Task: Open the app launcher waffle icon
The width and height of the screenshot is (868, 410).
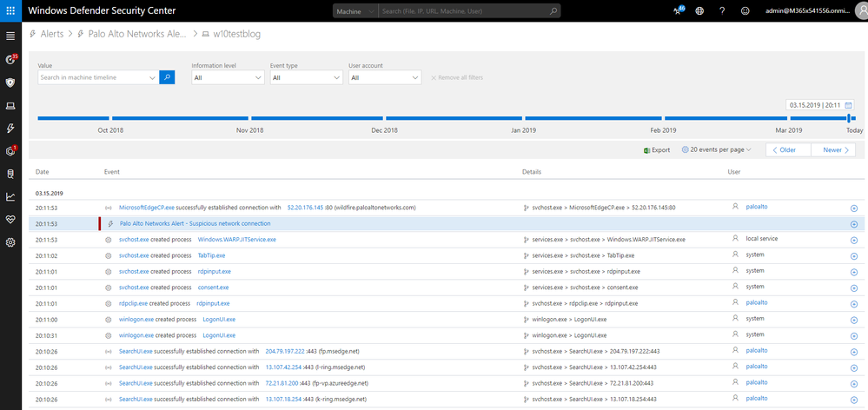Action: click(x=10, y=10)
